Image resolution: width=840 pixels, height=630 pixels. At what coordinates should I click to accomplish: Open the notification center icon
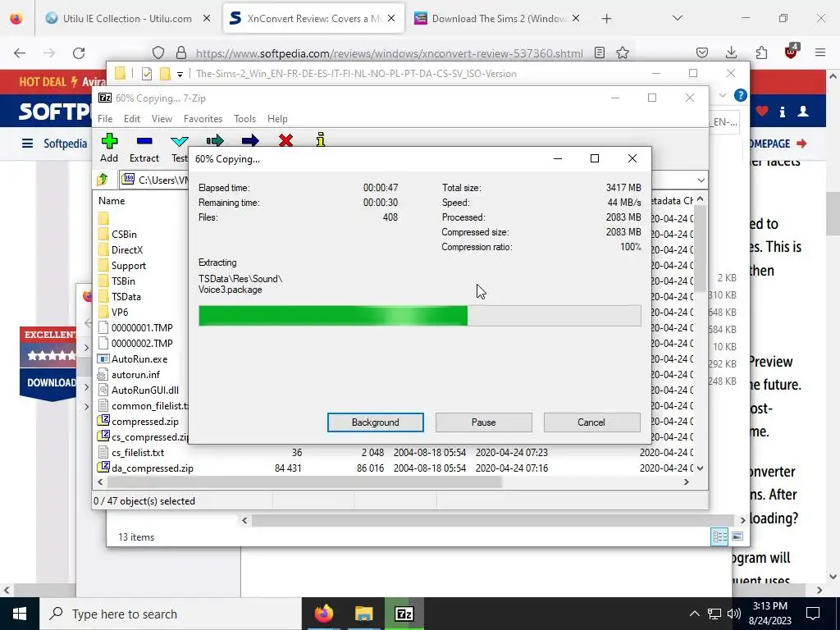pyautogui.click(x=813, y=614)
